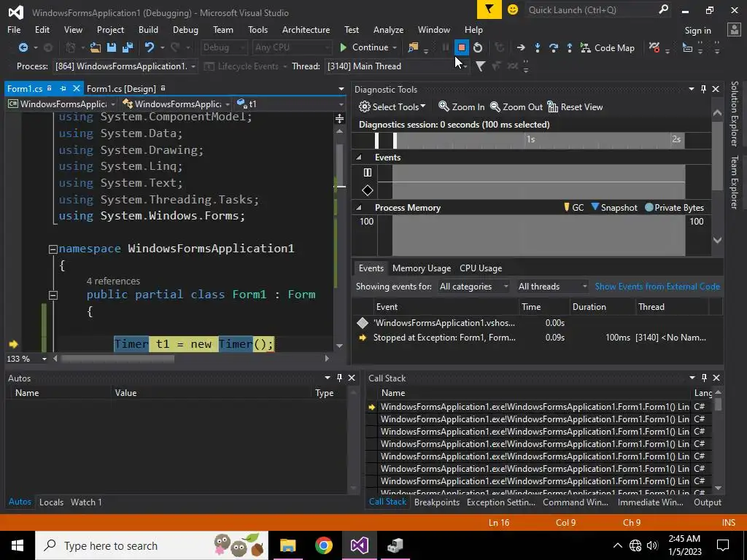Click the Step Over icon
The height and width of the screenshot is (560, 747).
pyautogui.click(x=554, y=47)
